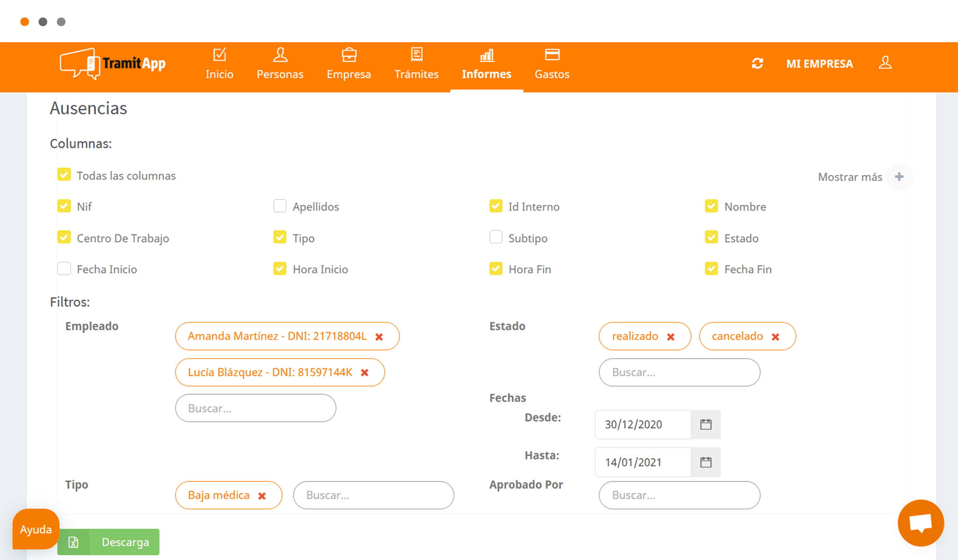Viewport: 958px width, 560px height.
Task: Open calendar picker for Desde date
Action: [705, 425]
